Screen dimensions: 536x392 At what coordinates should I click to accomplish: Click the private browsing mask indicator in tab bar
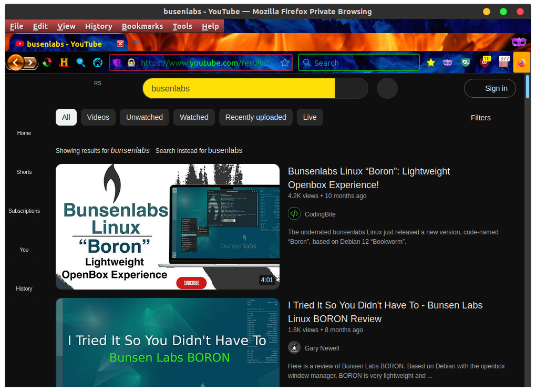click(x=519, y=42)
